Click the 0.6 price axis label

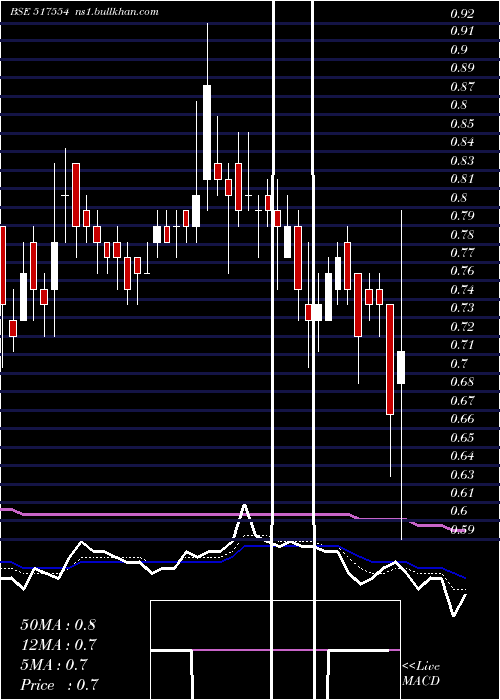click(458, 511)
